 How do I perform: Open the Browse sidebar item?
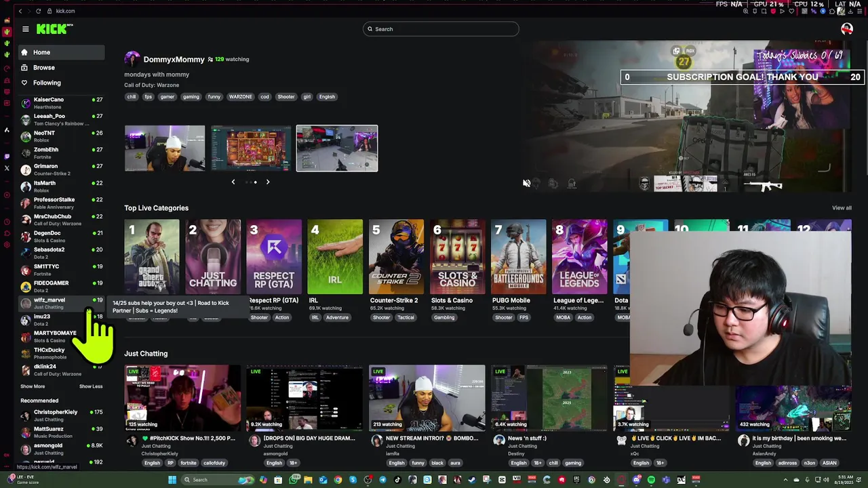tap(61, 67)
